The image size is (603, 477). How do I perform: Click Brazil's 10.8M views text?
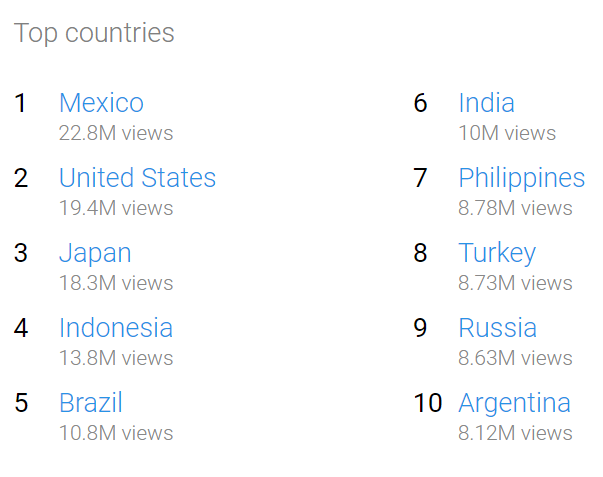pyautogui.click(x=116, y=433)
